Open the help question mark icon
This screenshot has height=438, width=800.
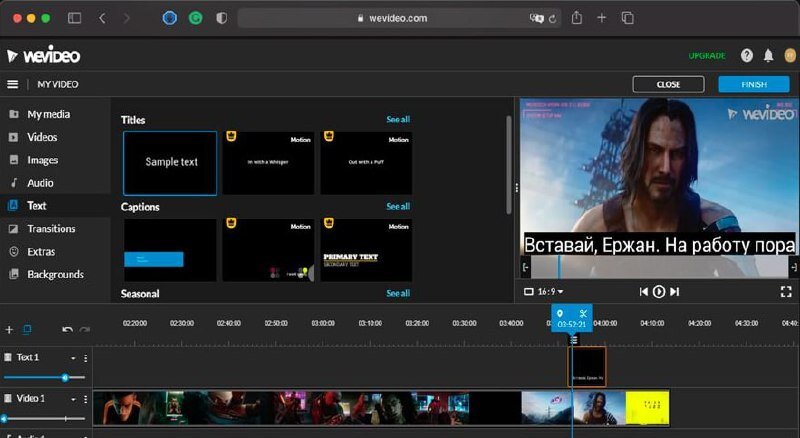click(746, 56)
